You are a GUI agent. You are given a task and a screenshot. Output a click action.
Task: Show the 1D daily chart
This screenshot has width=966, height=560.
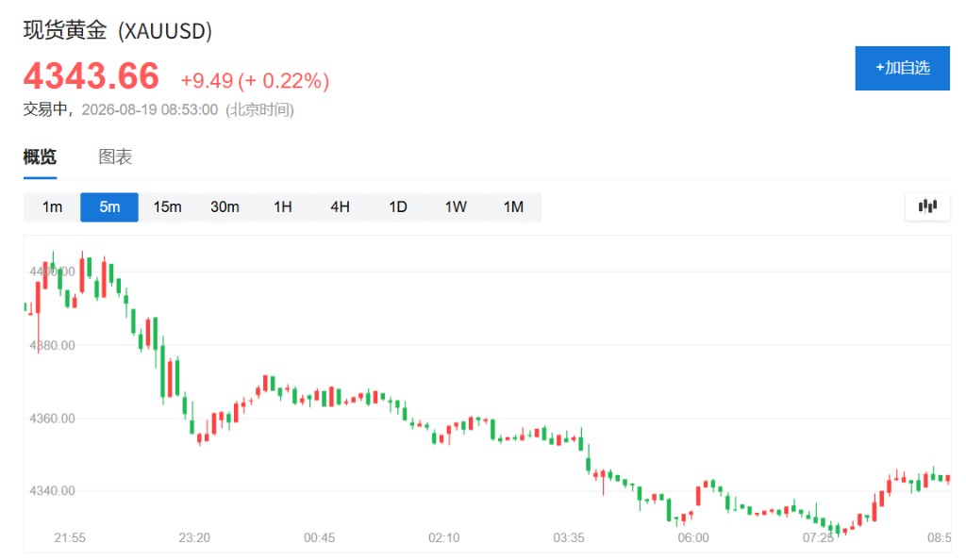[398, 206]
